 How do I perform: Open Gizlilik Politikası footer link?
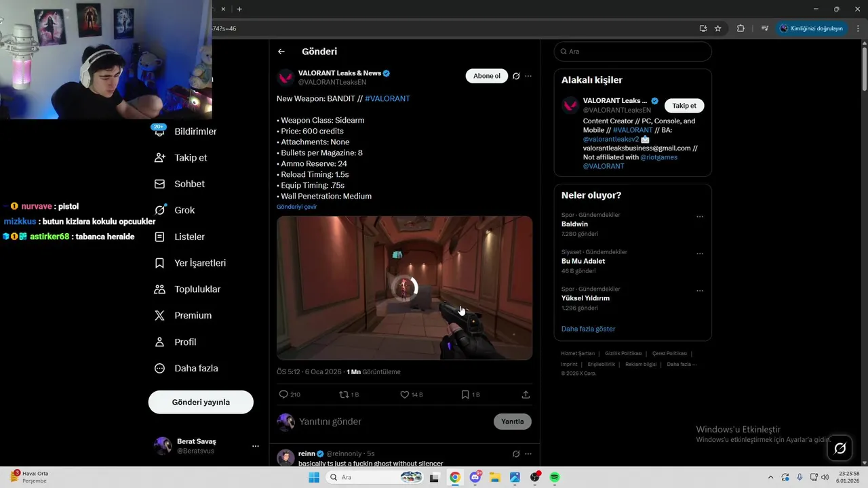tap(623, 353)
